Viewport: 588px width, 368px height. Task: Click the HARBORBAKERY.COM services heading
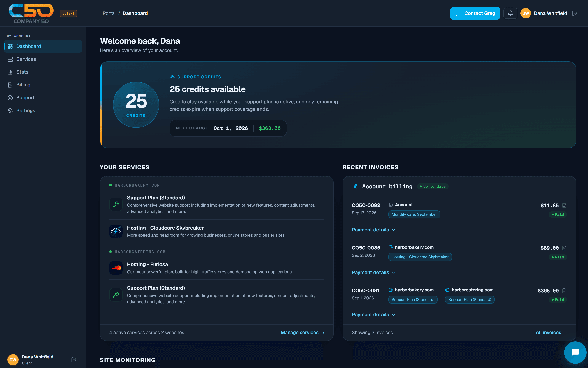[137, 185]
